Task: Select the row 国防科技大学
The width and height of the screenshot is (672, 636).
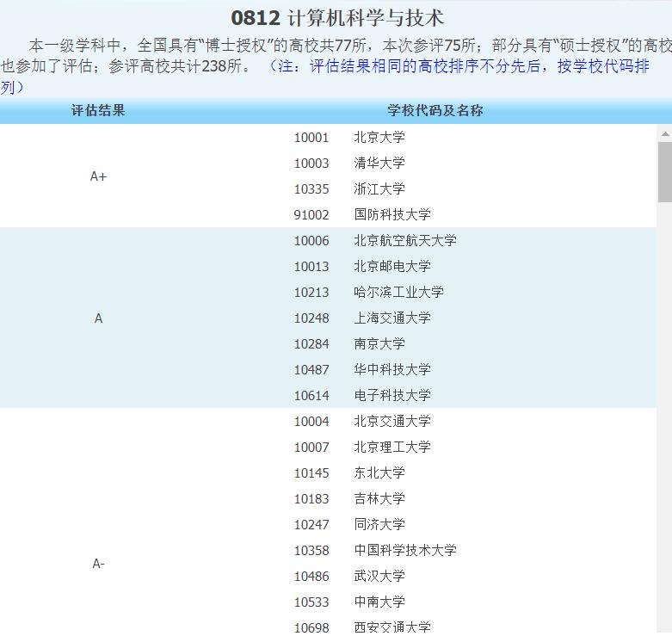Action: [391, 214]
